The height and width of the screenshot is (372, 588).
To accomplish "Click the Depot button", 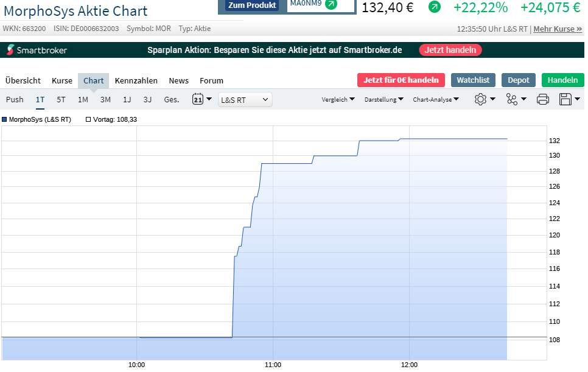I will coord(518,80).
